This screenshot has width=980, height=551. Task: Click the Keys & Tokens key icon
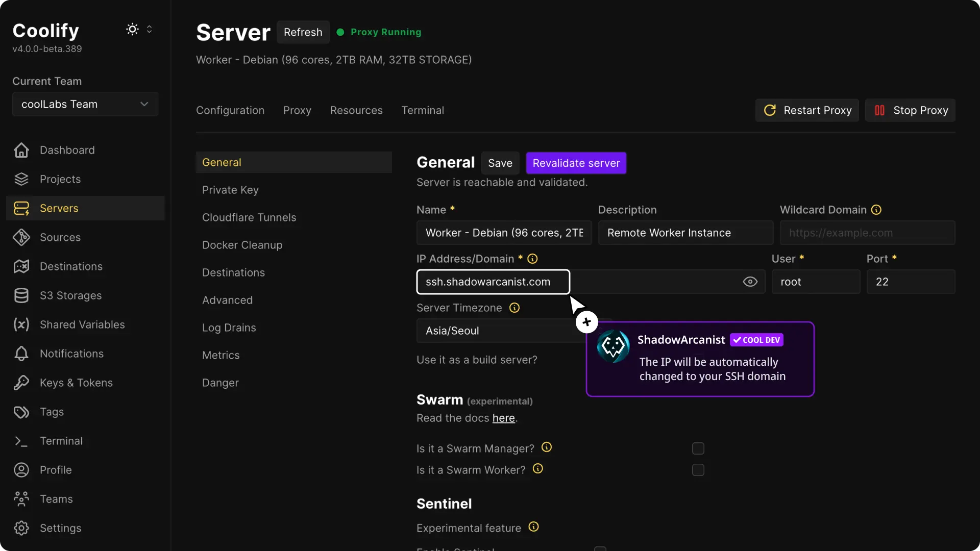[x=21, y=383]
